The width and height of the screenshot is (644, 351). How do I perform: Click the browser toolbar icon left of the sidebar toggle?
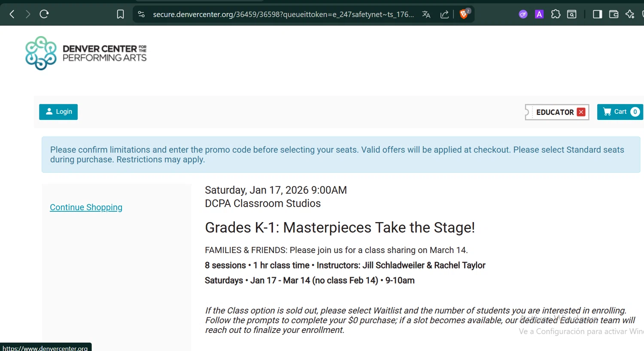click(572, 14)
